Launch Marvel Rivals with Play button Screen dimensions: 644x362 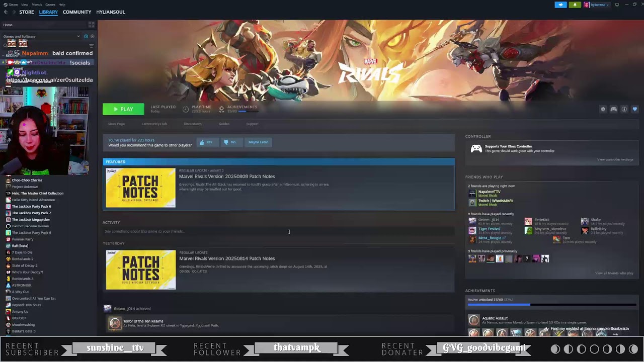click(x=123, y=109)
